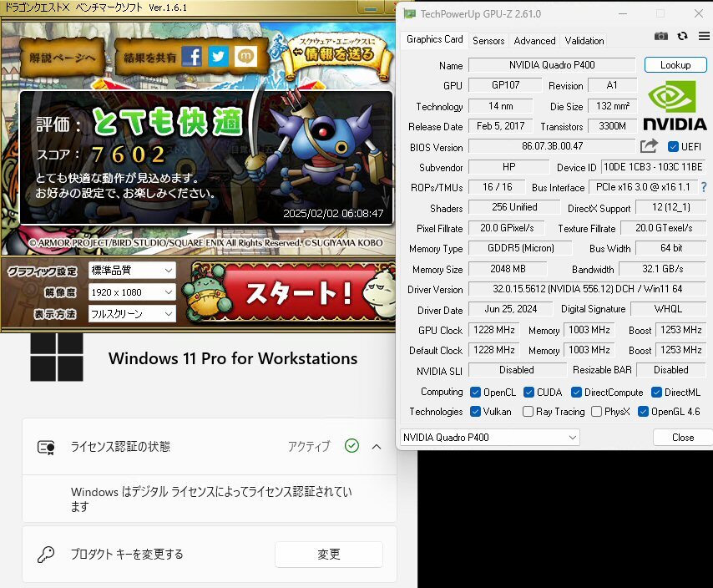The image size is (713, 588).
Task: Switch to the Advanced tab
Action: pos(534,41)
